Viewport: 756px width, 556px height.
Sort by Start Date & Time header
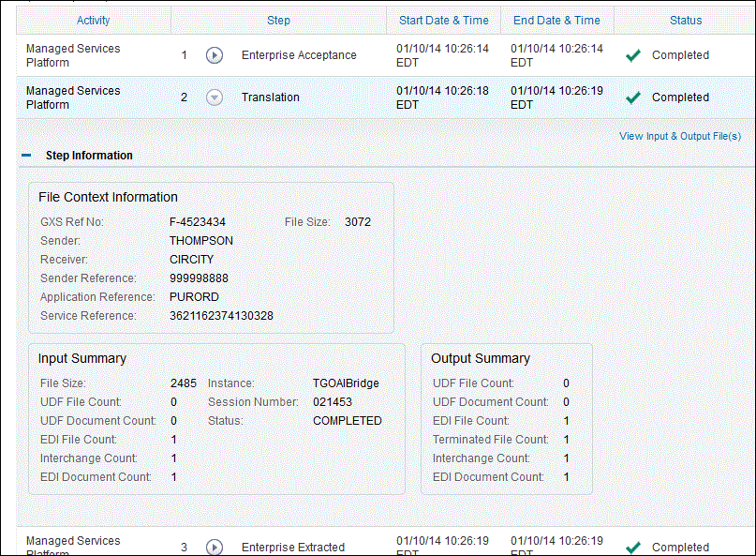(x=443, y=21)
